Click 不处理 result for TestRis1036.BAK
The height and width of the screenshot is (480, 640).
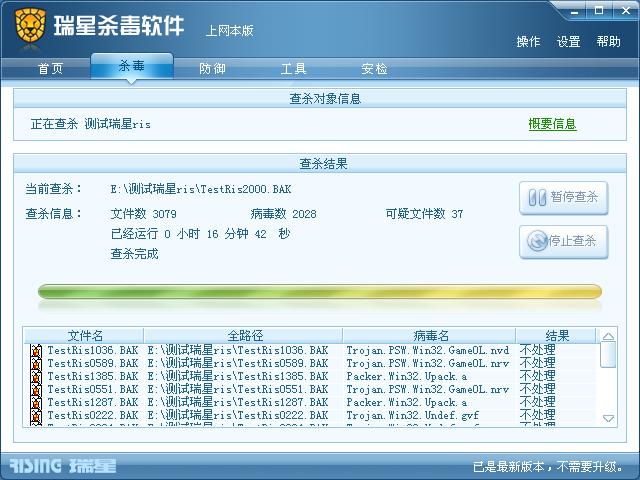[x=538, y=351]
